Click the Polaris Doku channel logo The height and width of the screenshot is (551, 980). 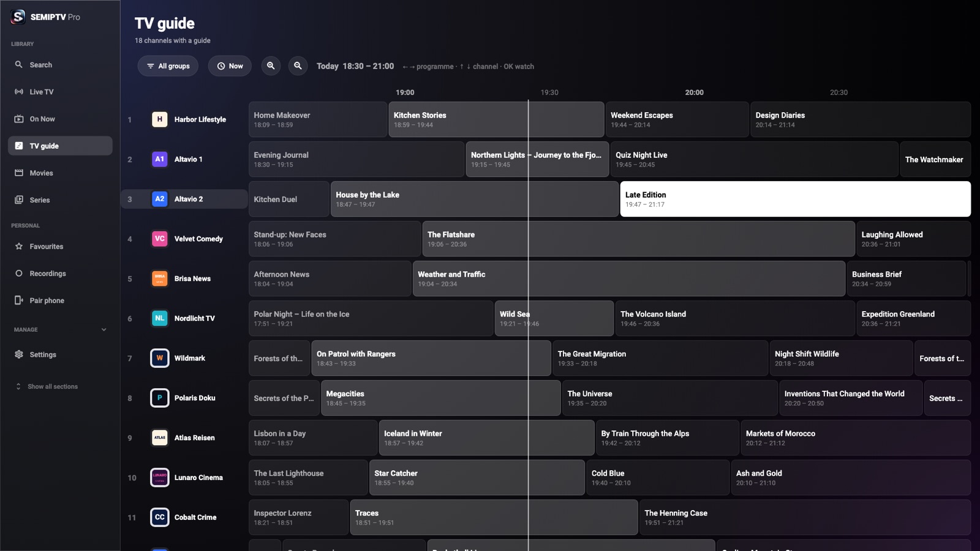(159, 398)
